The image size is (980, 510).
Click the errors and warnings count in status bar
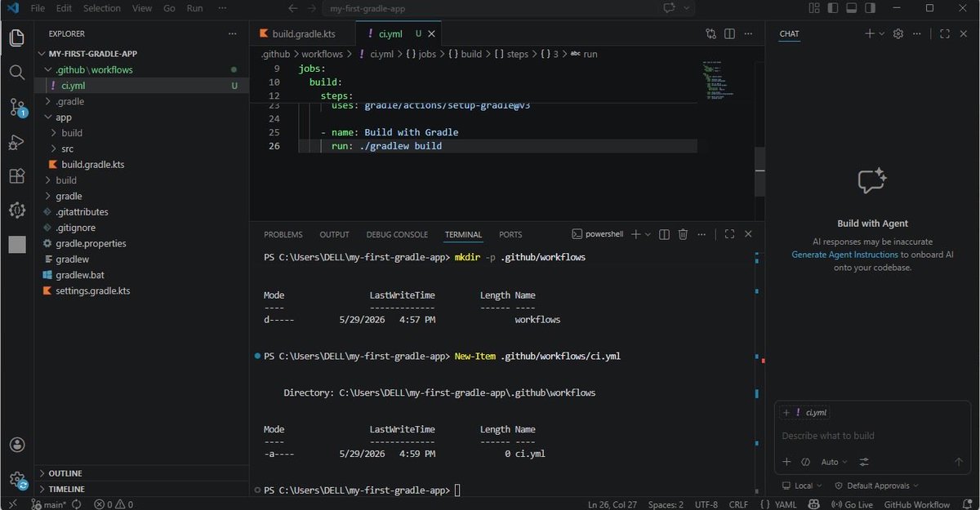[114, 504]
